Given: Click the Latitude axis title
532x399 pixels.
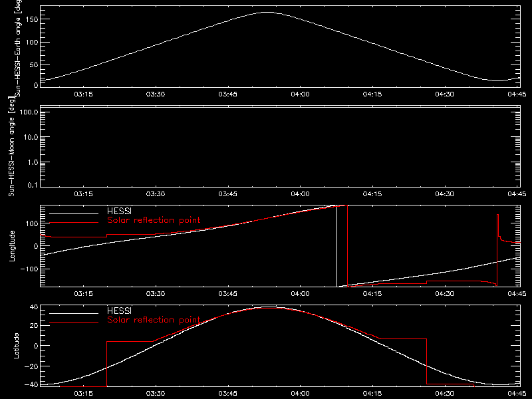Looking at the screenshot, I should [x=16, y=346].
